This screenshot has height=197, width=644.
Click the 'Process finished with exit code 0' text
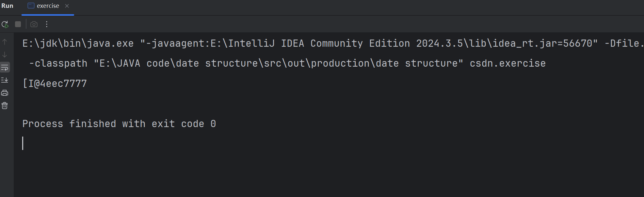click(x=119, y=124)
